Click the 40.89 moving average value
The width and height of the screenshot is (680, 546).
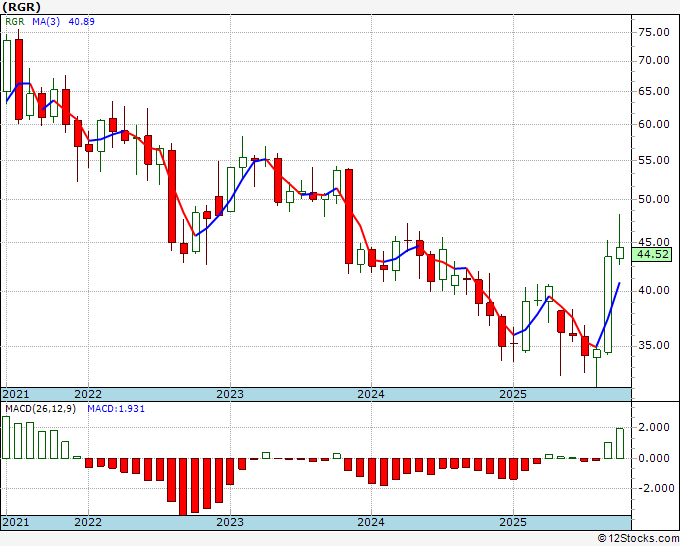tap(82, 22)
